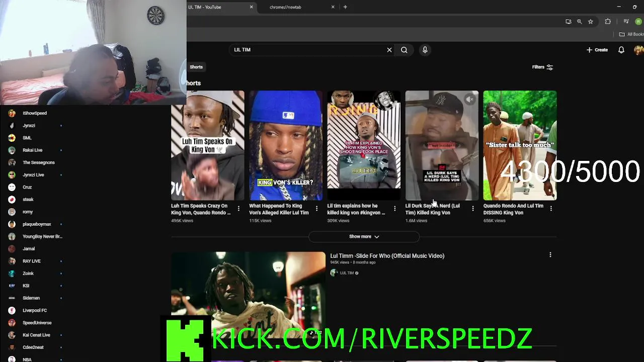
Task: Open YoungBoy Never Br... channel avatar
Action: click(12, 236)
